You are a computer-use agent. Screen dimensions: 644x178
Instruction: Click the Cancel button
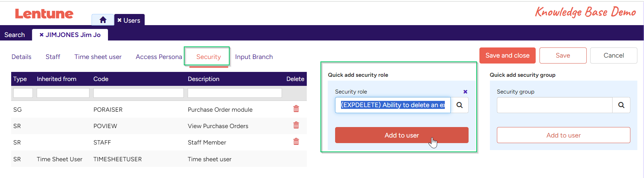coord(614,55)
